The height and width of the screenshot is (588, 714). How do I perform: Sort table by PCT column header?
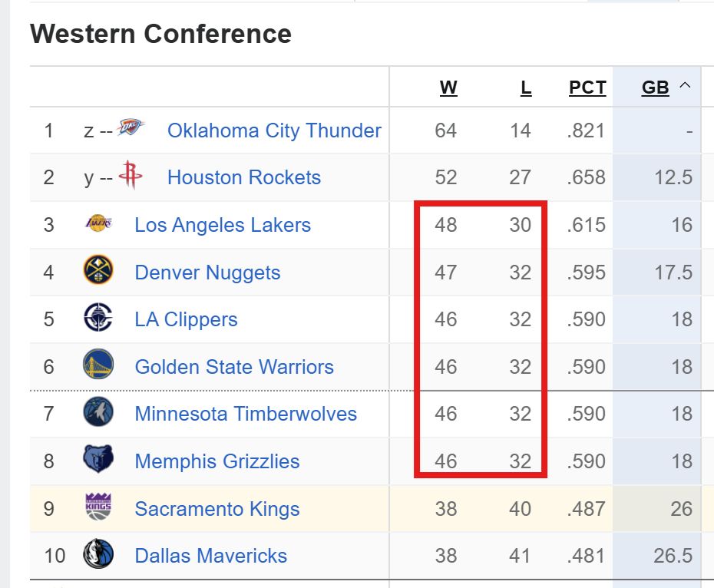pos(587,88)
